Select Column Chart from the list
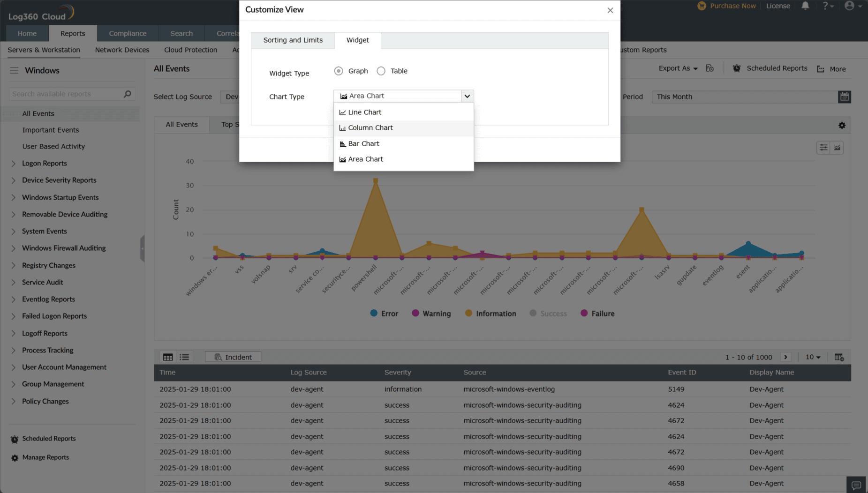Viewport: 868px width, 493px height. [370, 127]
